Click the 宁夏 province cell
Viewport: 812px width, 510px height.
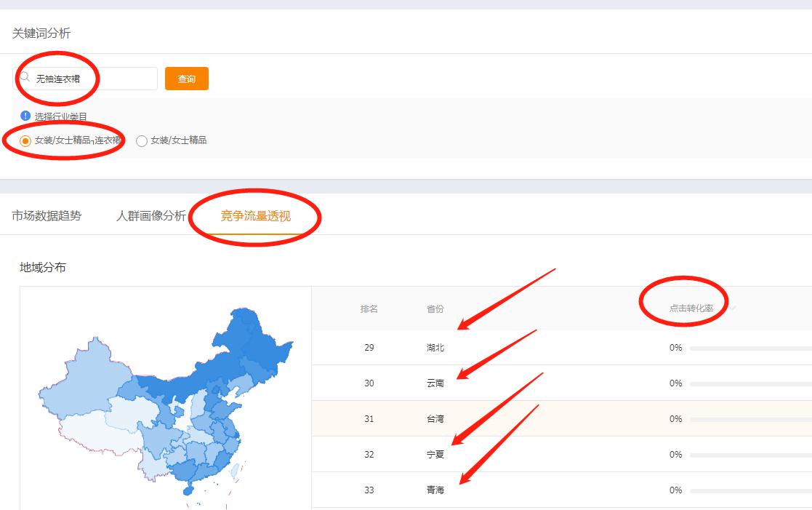pyautogui.click(x=435, y=455)
